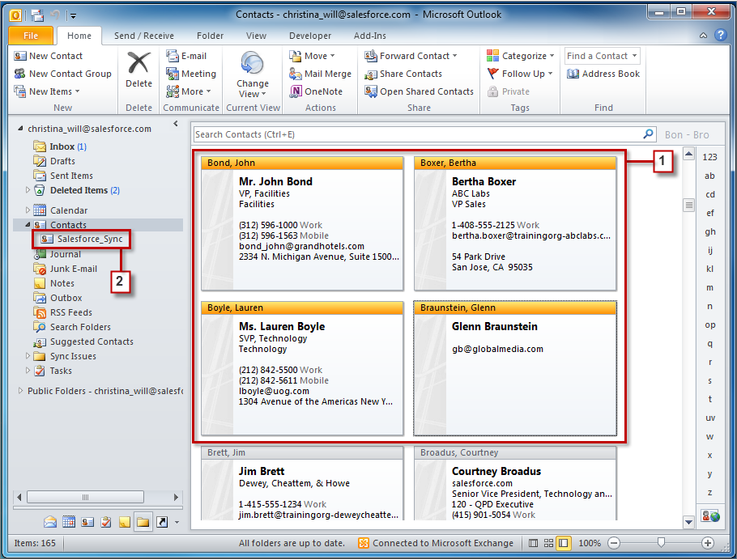Open the Drafts folder
The width and height of the screenshot is (737, 560).
pyautogui.click(x=54, y=161)
